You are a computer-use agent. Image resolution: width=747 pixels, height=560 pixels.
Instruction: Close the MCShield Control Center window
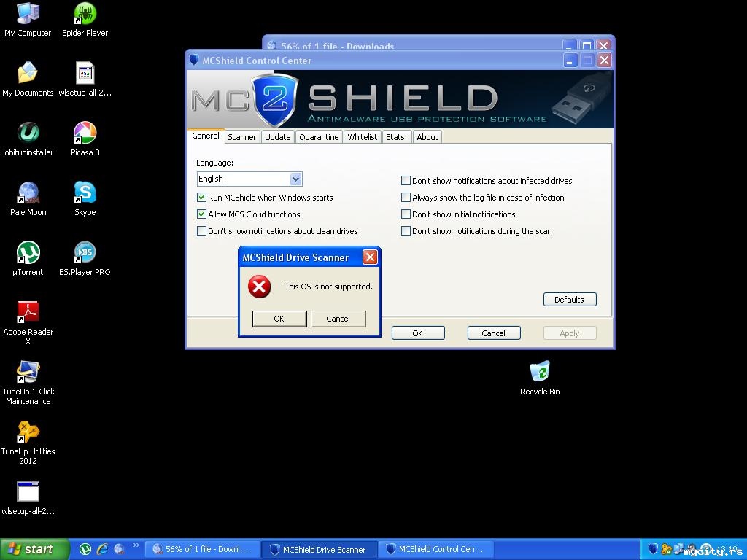(604, 60)
